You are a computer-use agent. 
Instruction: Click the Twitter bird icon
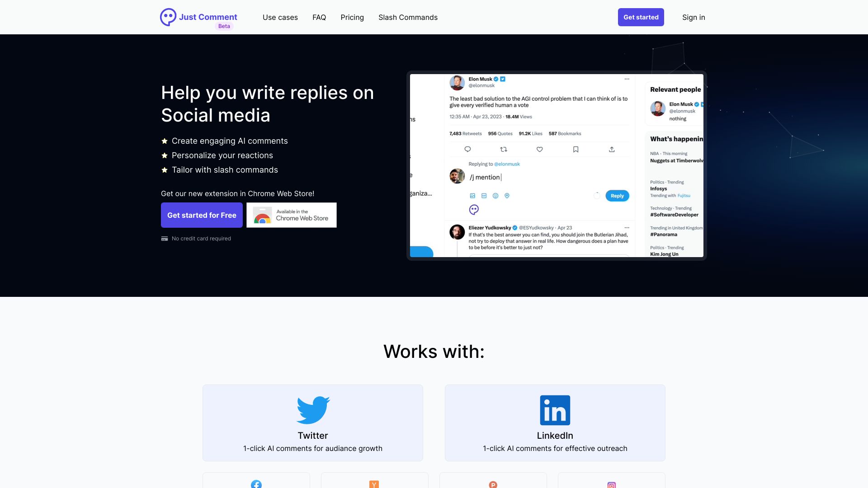tap(312, 410)
